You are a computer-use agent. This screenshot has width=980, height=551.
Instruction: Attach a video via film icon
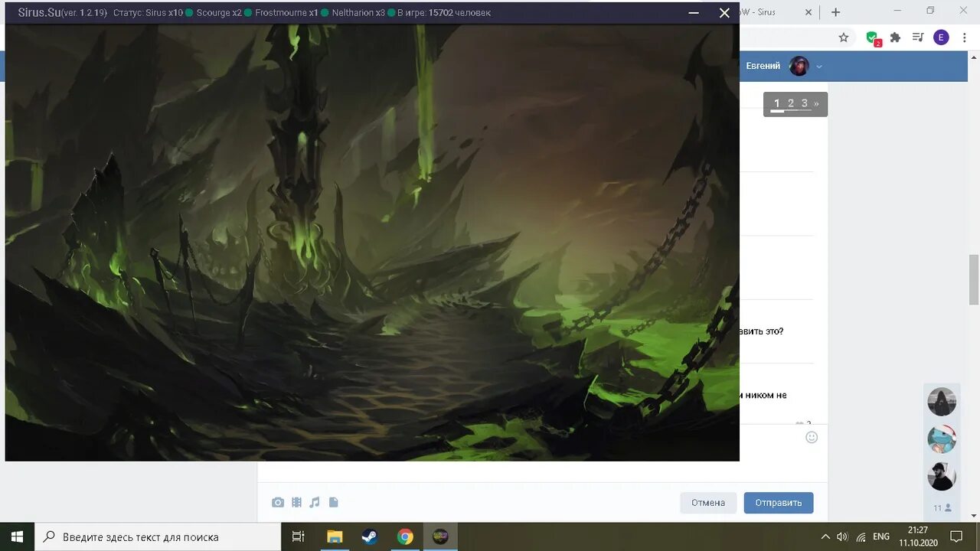coord(296,503)
